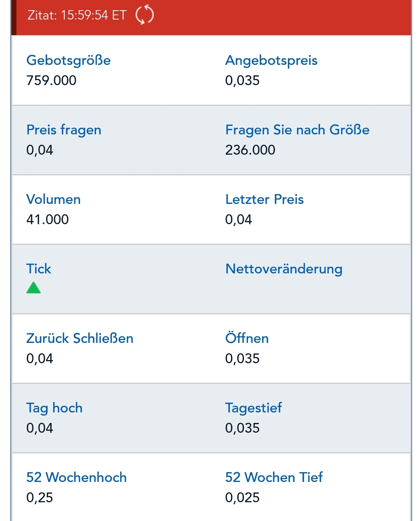Select the Fragen Sie nach Größe label
The image size is (420, 521).
[297, 130]
